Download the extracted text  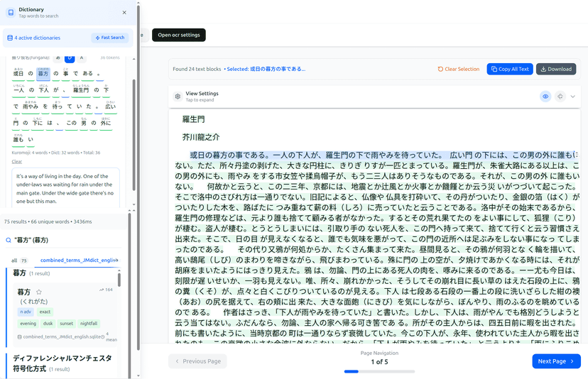[x=555, y=69]
